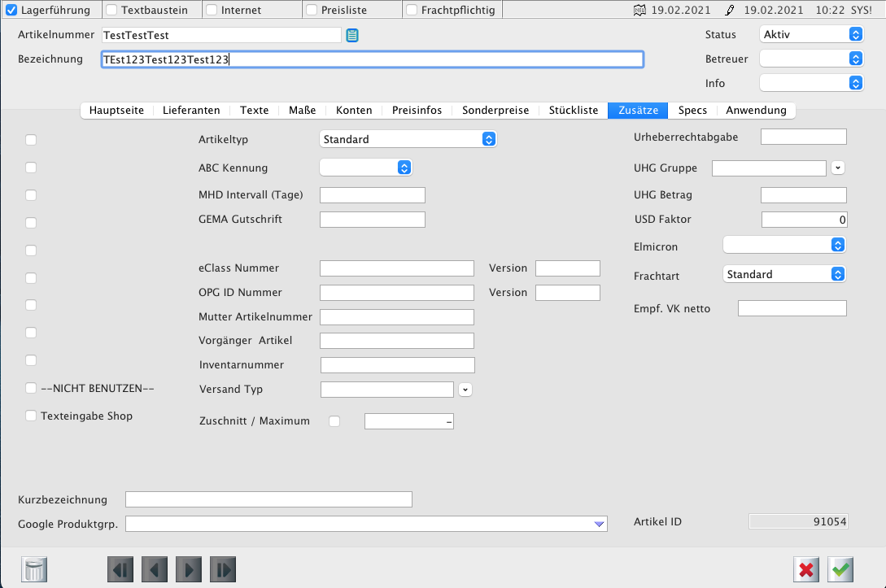Switch to the Hauptseite tab
Screen dimensions: 886x588
[116, 111]
